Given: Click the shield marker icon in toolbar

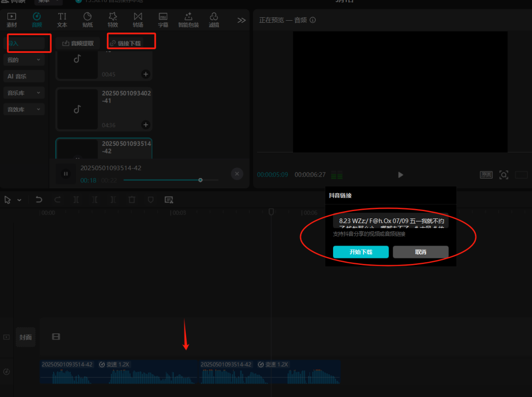Looking at the screenshot, I should click(x=151, y=200).
